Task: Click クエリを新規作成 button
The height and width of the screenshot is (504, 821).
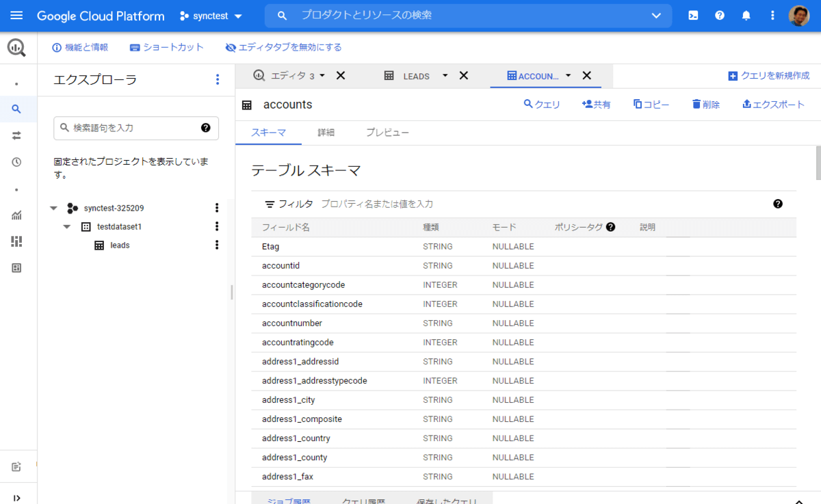Action: [x=768, y=76]
